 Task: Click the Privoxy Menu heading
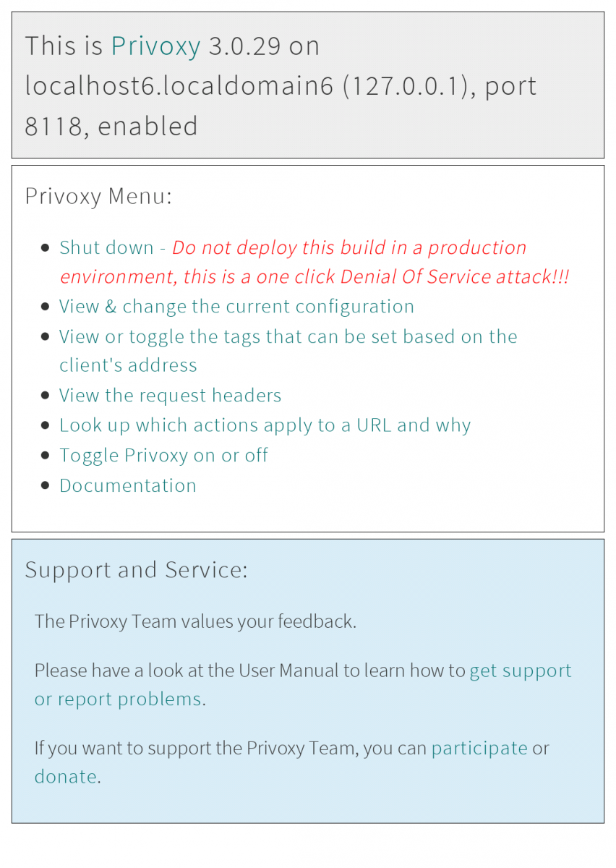98,195
